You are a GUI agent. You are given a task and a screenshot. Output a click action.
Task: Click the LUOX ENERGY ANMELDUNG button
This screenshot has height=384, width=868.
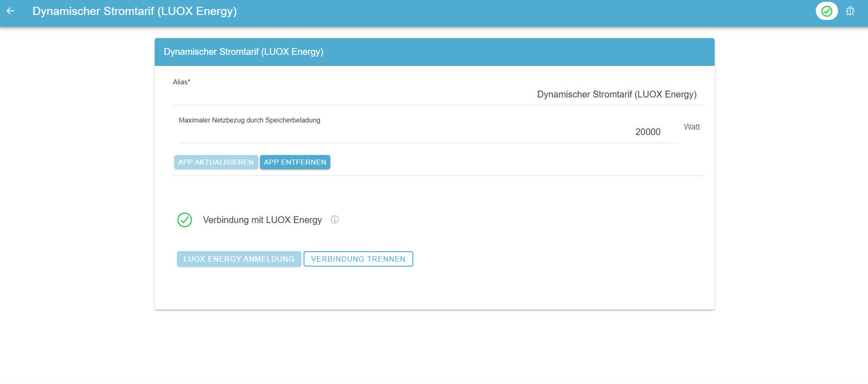click(x=239, y=259)
